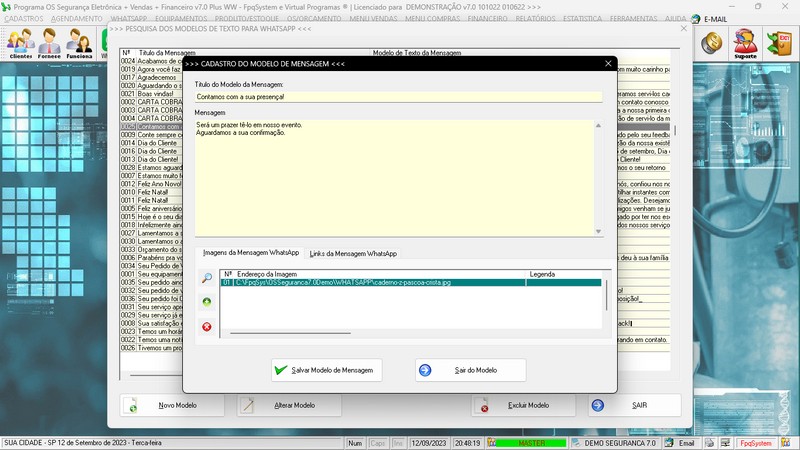Open Clientes from the toolbar

(x=20, y=43)
